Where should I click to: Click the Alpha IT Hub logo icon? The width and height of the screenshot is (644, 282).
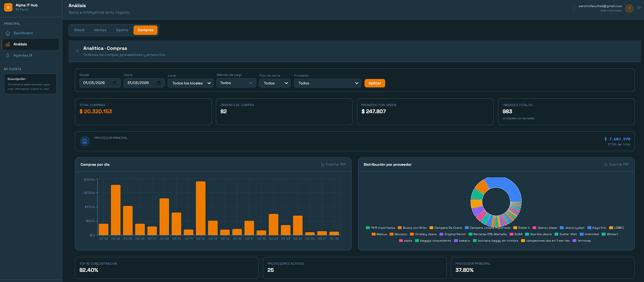pyautogui.click(x=8, y=7)
